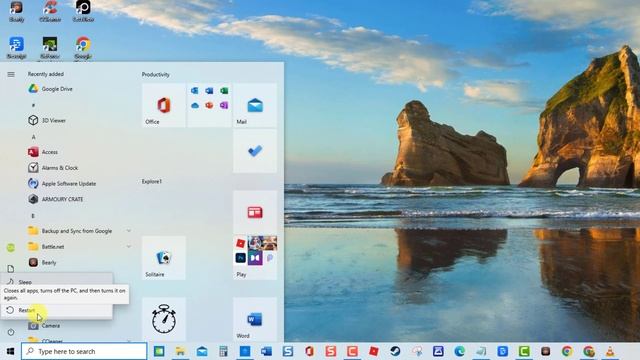Image resolution: width=640 pixels, height=360 pixels.
Task: Select Restart in power menu
Action: click(x=57, y=311)
